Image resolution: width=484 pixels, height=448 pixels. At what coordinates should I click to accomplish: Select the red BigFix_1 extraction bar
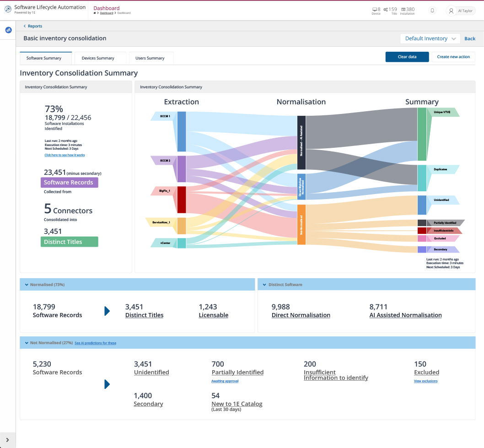182,200
